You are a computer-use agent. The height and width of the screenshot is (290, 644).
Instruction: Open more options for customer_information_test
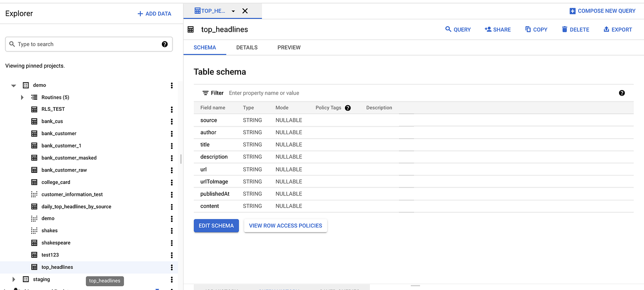172,195
